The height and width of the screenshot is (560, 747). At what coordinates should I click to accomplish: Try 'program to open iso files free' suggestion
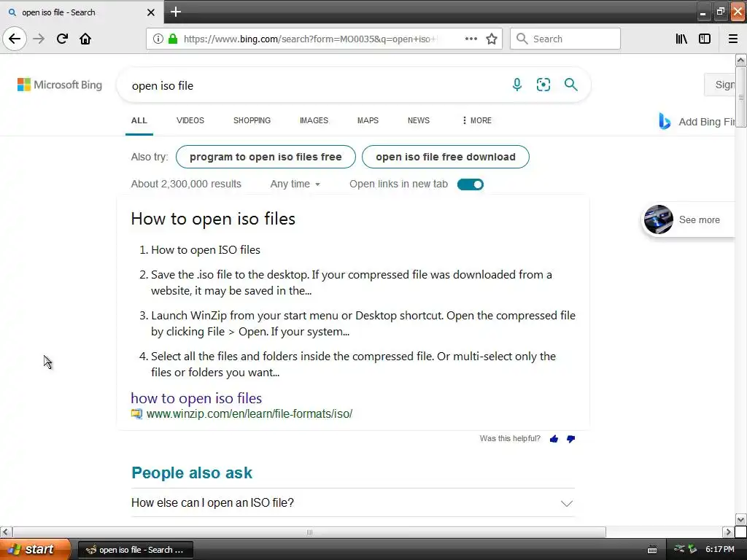tap(266, 157)
